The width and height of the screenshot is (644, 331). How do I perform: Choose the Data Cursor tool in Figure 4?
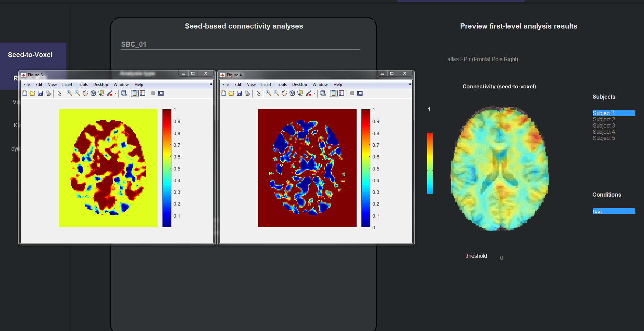300,93
